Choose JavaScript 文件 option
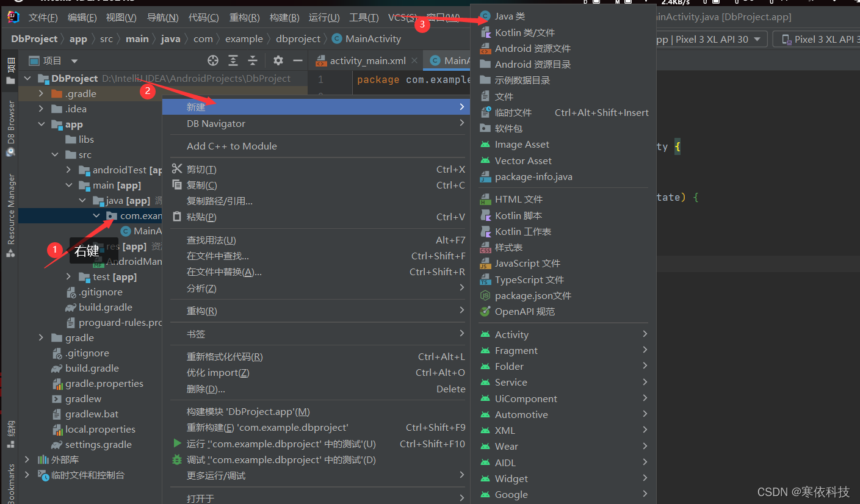 (562, 263)
